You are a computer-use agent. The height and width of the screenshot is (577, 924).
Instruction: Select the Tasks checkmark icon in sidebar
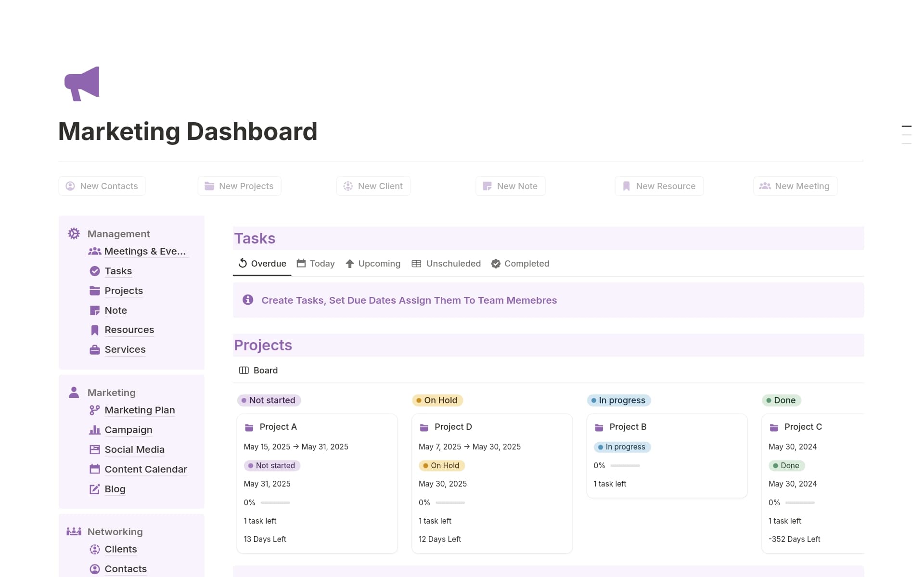point(94,271)
